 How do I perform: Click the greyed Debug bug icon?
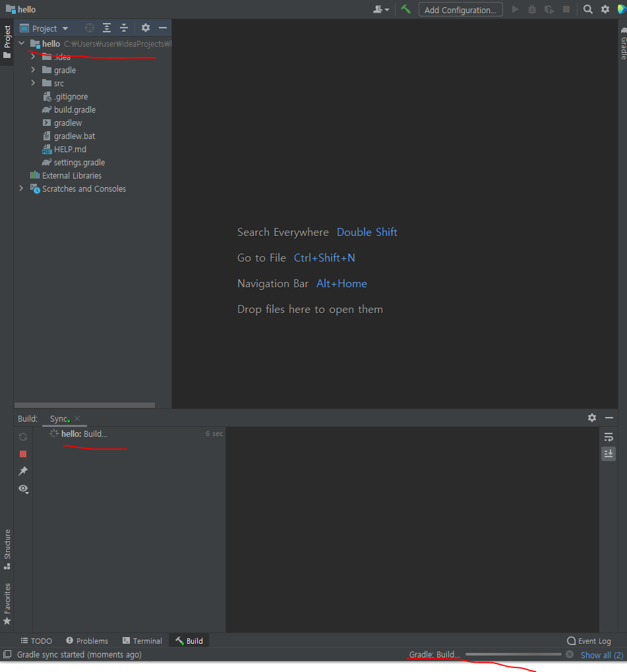click(x=532, y=9)
